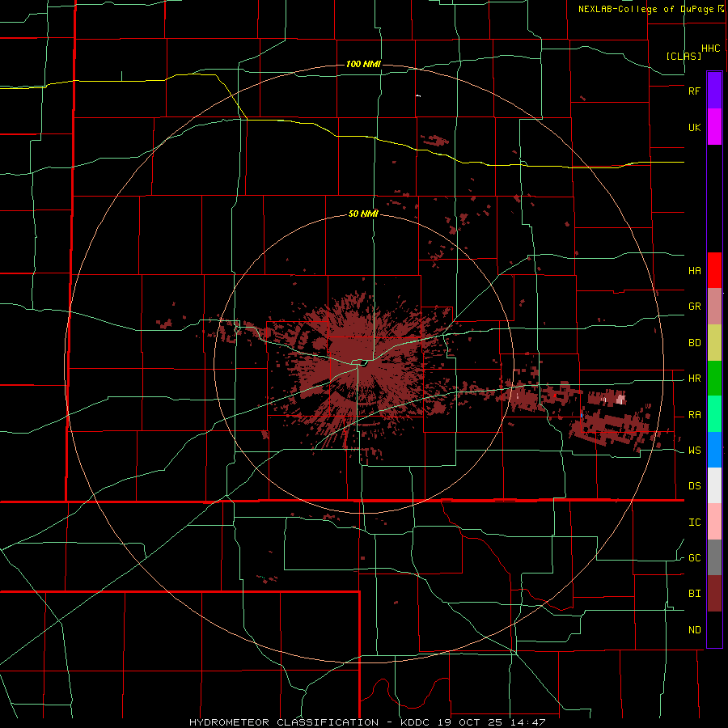Click the gray GC legend swatch

714,557
